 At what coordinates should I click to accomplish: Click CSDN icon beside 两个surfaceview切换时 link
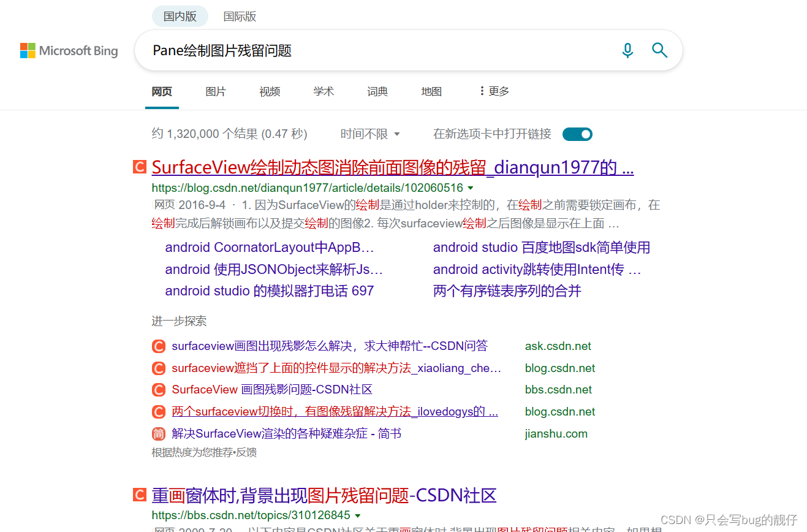coord(159,412)
